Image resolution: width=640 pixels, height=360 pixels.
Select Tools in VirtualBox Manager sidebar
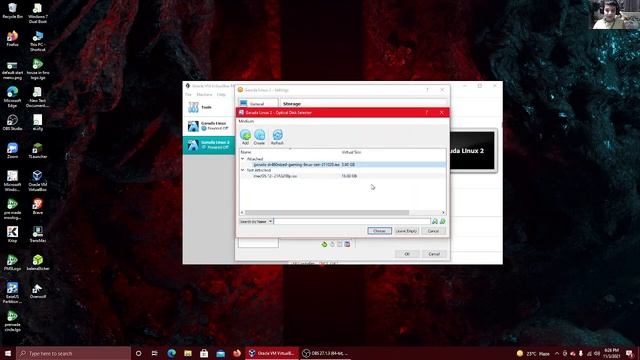click(209, 107)
